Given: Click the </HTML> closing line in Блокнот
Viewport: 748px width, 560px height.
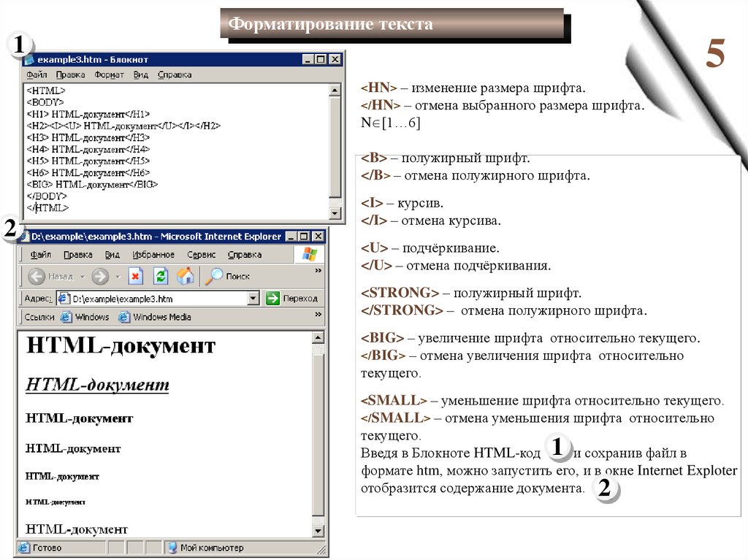Looking at the screenshot, I should [x=47, y=208].
